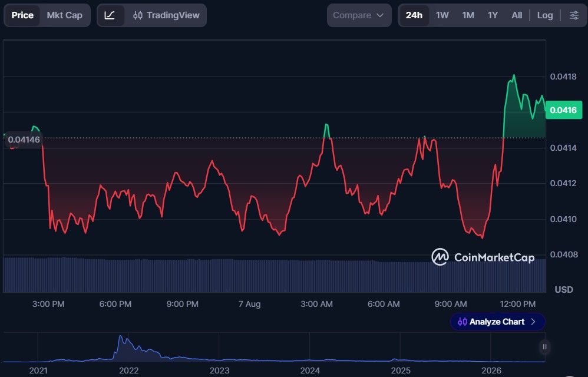Click the 3:00 AM time axis label
The width and height of the screenshot is (588, 377).
[x=316, y=304]
